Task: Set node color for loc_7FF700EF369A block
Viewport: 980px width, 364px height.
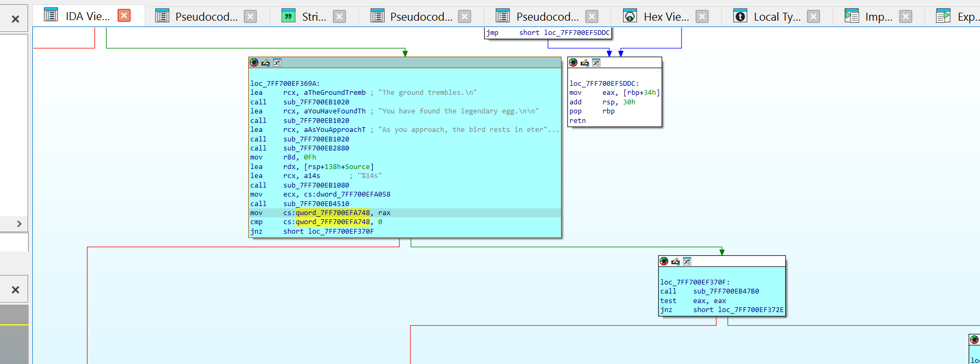Action: (x=254, y=63)
